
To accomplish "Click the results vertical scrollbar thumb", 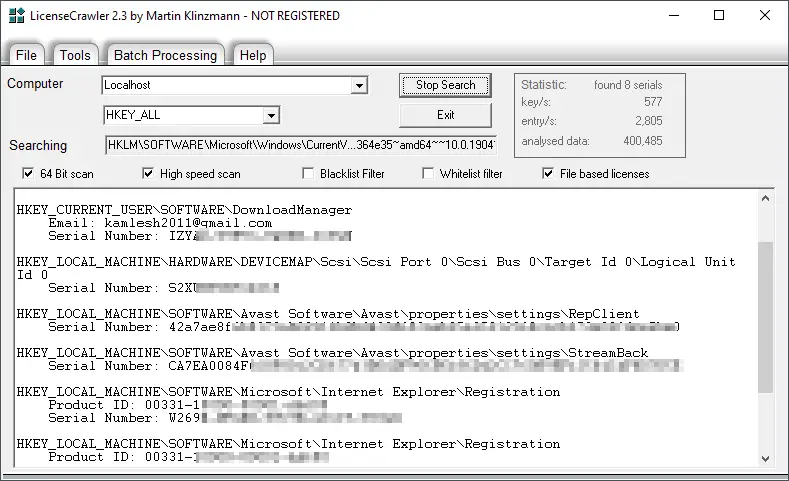I will tap(765, 317).
